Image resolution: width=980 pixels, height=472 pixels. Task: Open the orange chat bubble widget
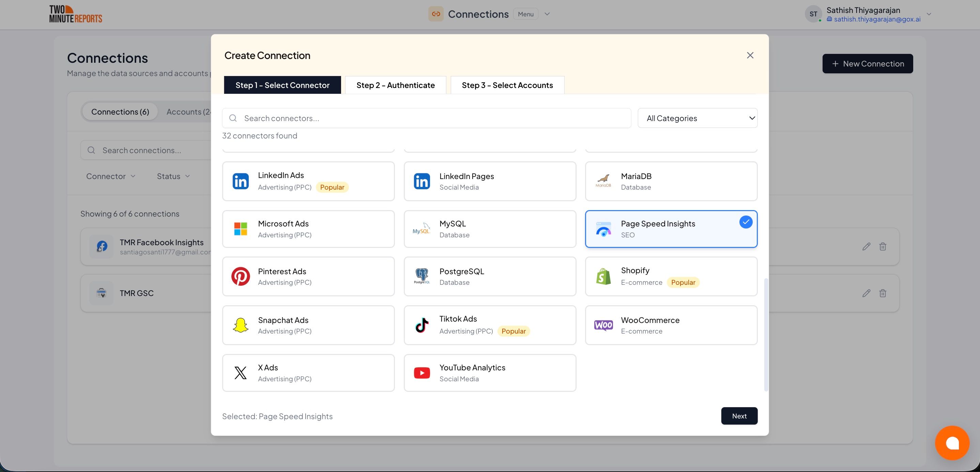(952, 443)
